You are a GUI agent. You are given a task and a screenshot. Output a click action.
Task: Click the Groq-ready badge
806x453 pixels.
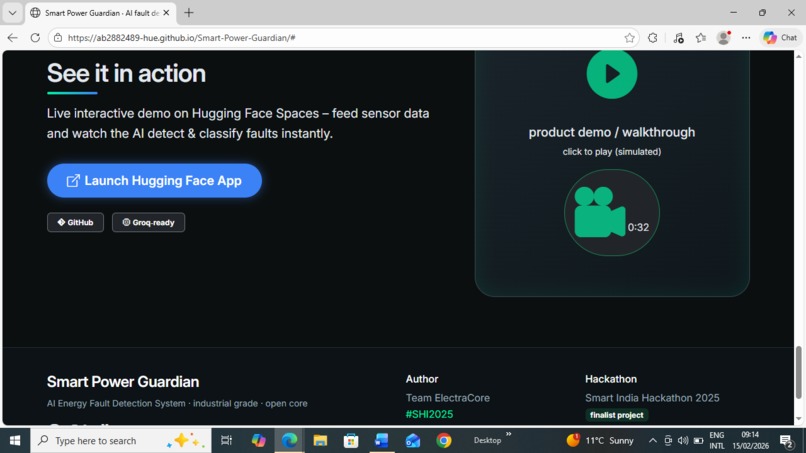[x=149, y=222]
